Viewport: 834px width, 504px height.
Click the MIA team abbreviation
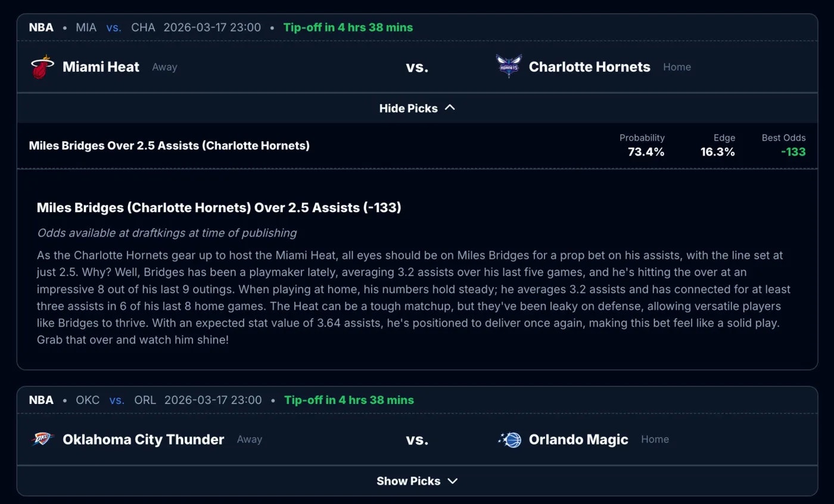[86, 27]
